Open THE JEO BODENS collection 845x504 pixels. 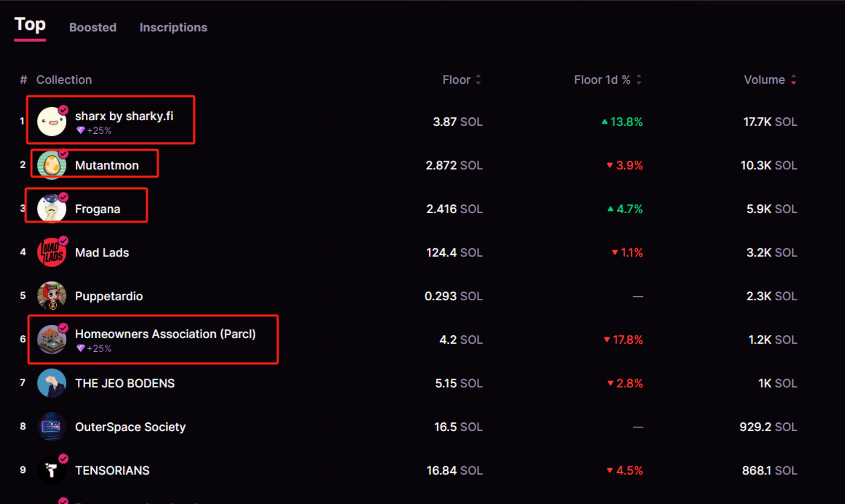tap(125, 383)
